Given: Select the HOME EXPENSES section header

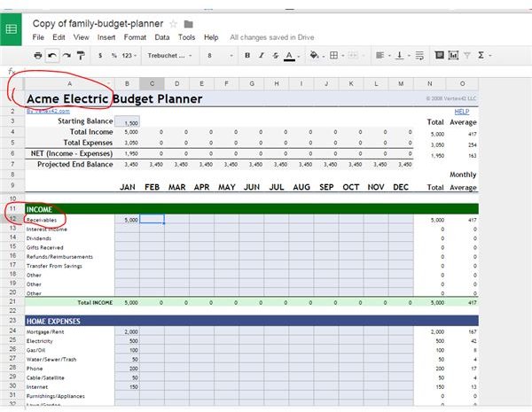Looking at the screenshot, I should click(x=252, y=321).
